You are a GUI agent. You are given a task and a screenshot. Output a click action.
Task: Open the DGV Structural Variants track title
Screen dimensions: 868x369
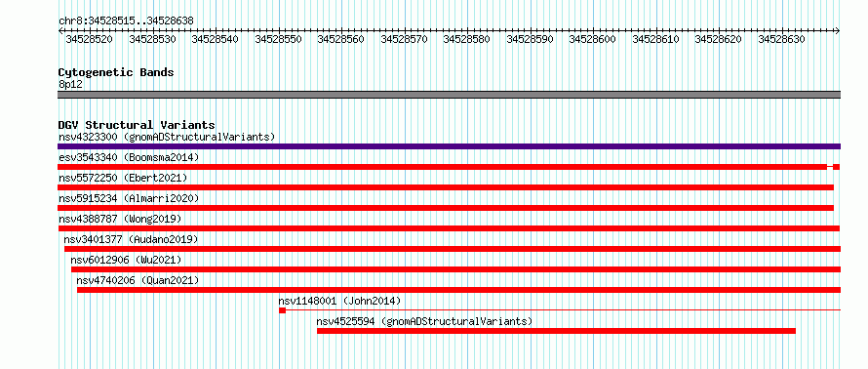tap(137, 125)
